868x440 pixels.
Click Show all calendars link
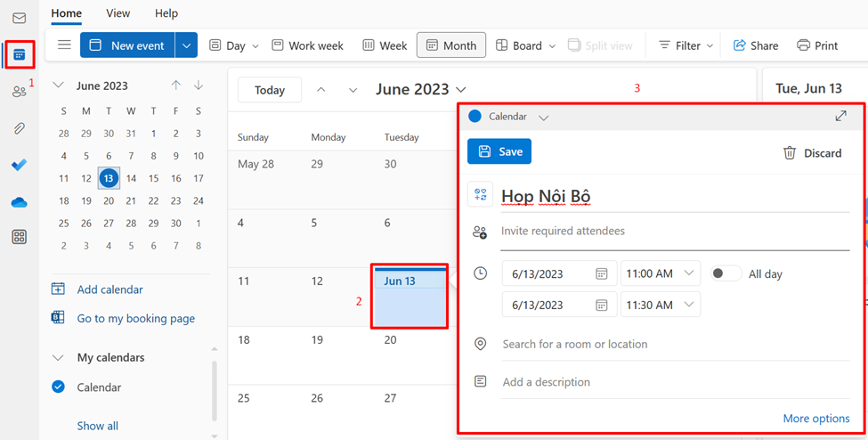pos(97,426)
